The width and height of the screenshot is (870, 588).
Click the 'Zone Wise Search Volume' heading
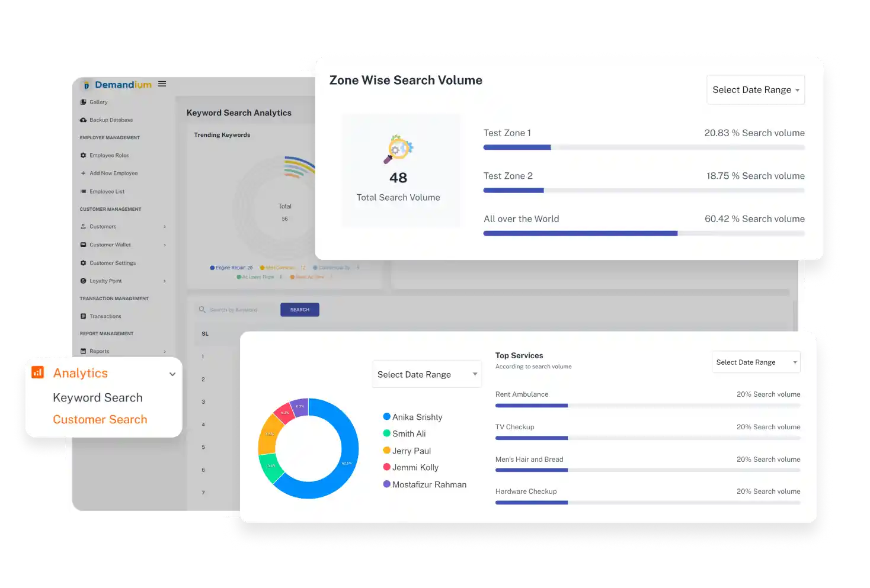406,80
